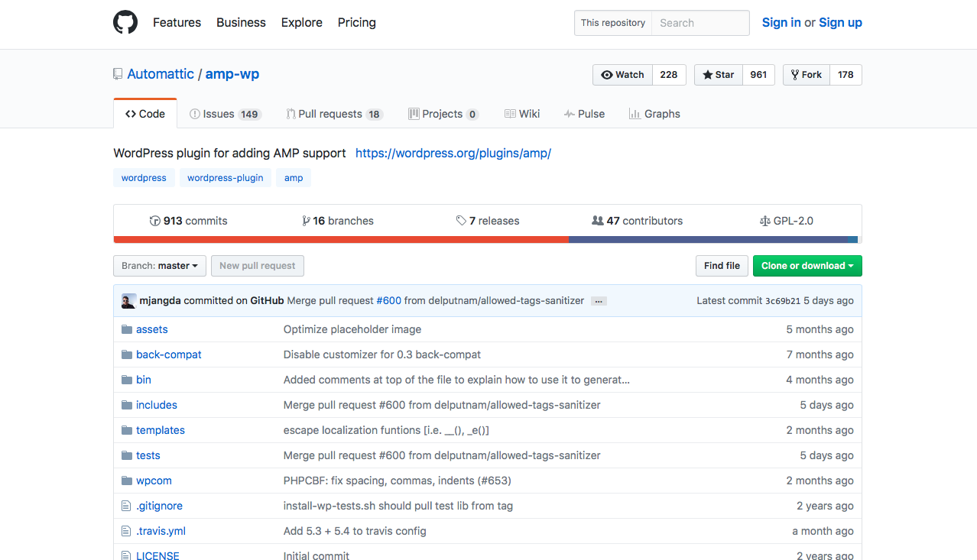977x560 pixels.
Task: Click the repository book icon beside Automattic
Action: 118,74
